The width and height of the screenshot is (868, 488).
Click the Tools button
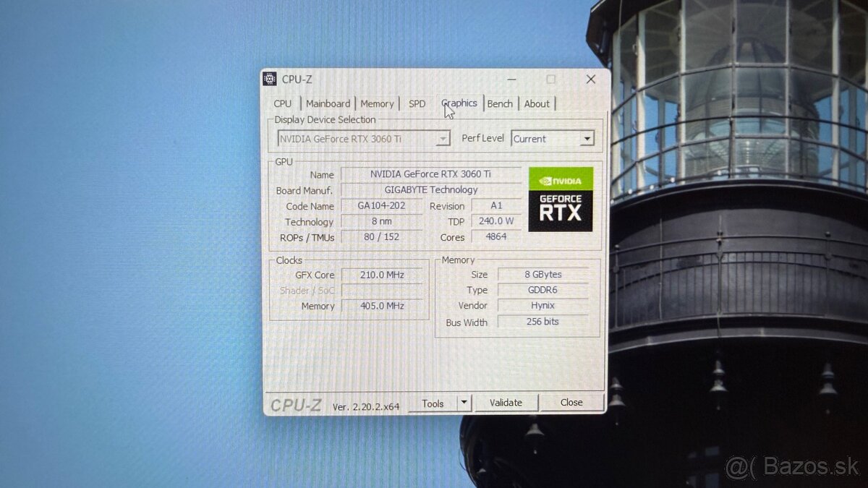point(433,403)
